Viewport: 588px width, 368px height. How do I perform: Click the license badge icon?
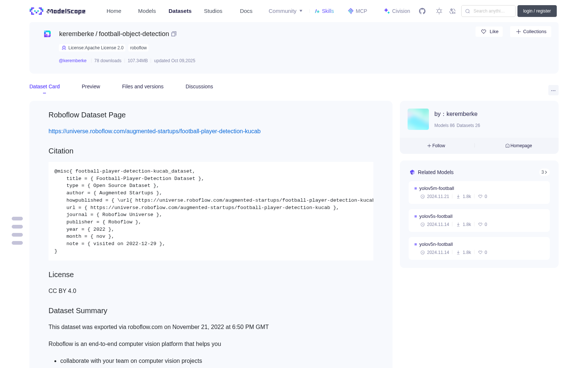pyautogui.click(x=64, y=48)
